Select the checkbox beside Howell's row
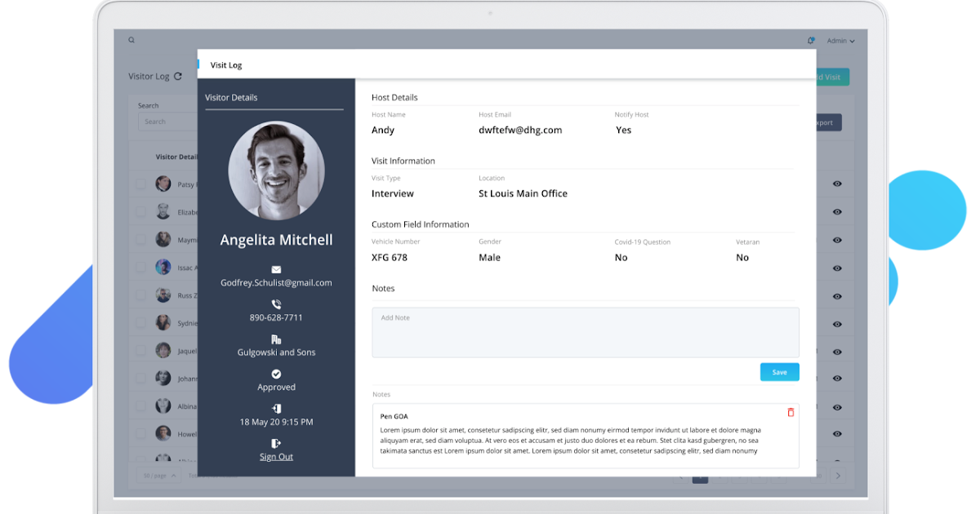The image size is (980, 514). [140, 433]
